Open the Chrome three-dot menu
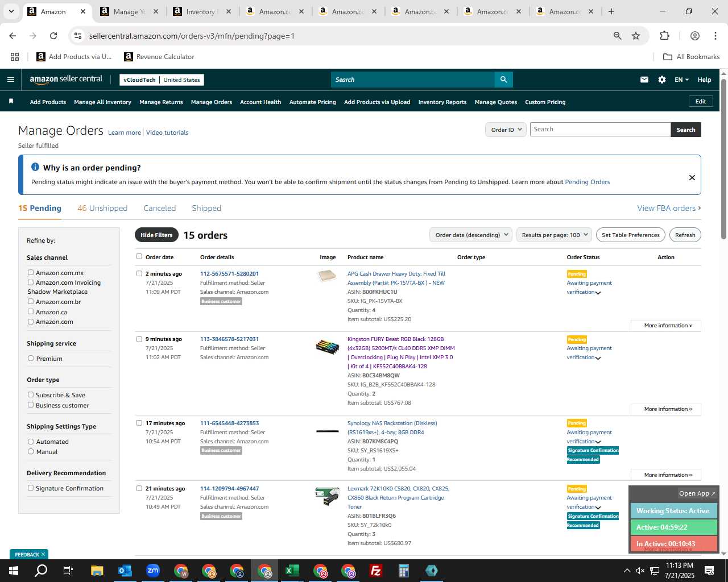Viewport: 728px width, 582px height. coord(715,36)
